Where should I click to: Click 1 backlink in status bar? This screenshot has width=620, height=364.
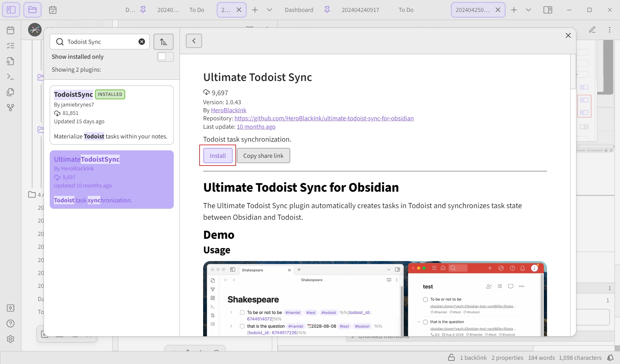pos(473,358)
